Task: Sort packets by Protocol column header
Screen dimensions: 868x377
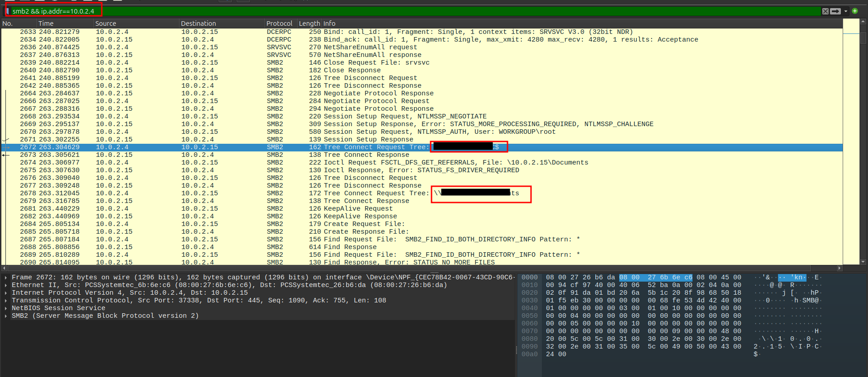Action: pos(279,24)
